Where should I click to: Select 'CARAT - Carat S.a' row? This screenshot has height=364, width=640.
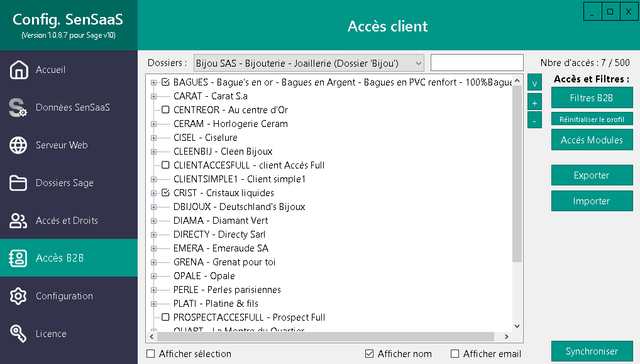[211, 96]
